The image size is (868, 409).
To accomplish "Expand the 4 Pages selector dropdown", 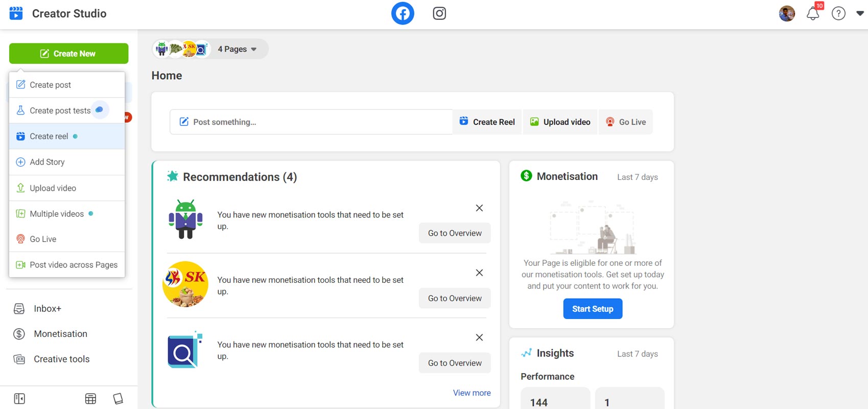I will [x=210, y=49].
